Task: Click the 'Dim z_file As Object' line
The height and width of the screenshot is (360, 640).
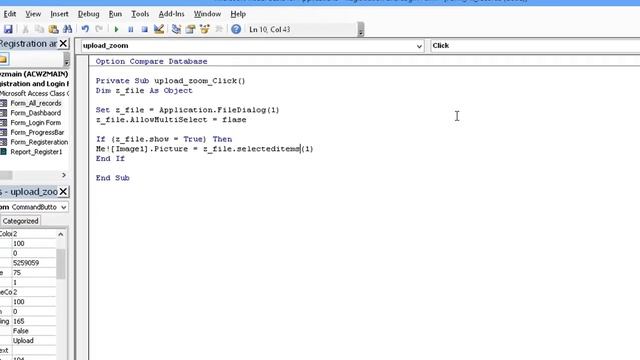Action: (x=144, y=91)
